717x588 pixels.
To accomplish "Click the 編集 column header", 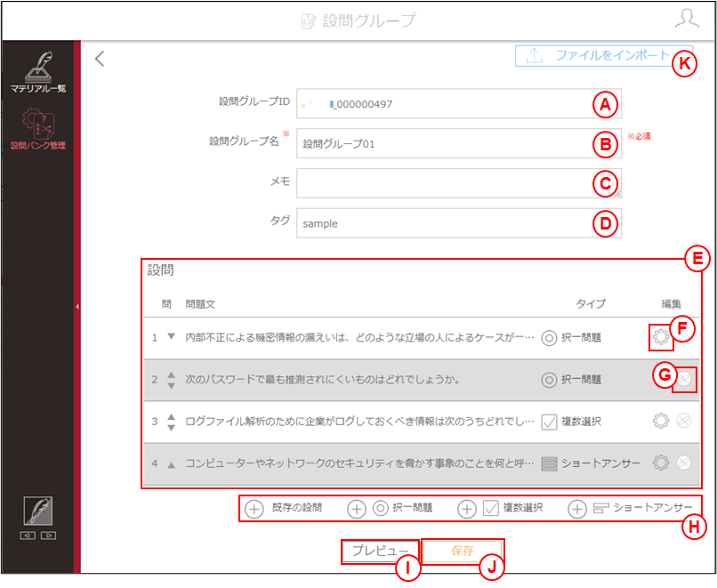I will point(672,304).
